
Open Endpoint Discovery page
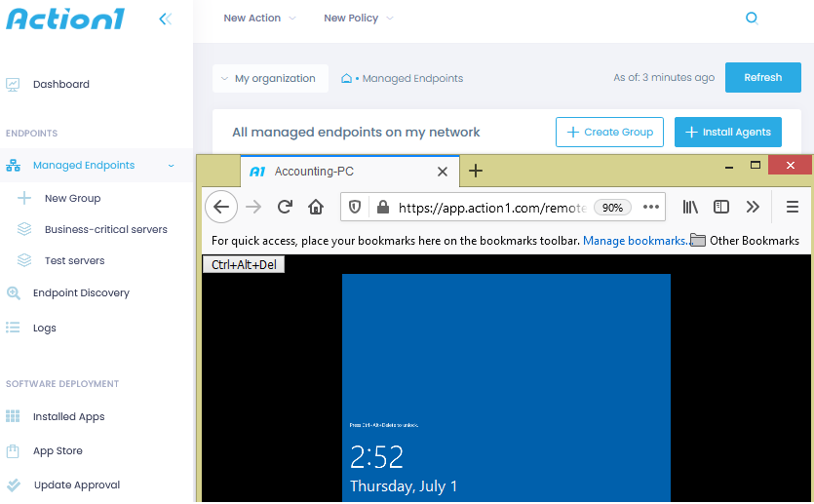[81, 292]
